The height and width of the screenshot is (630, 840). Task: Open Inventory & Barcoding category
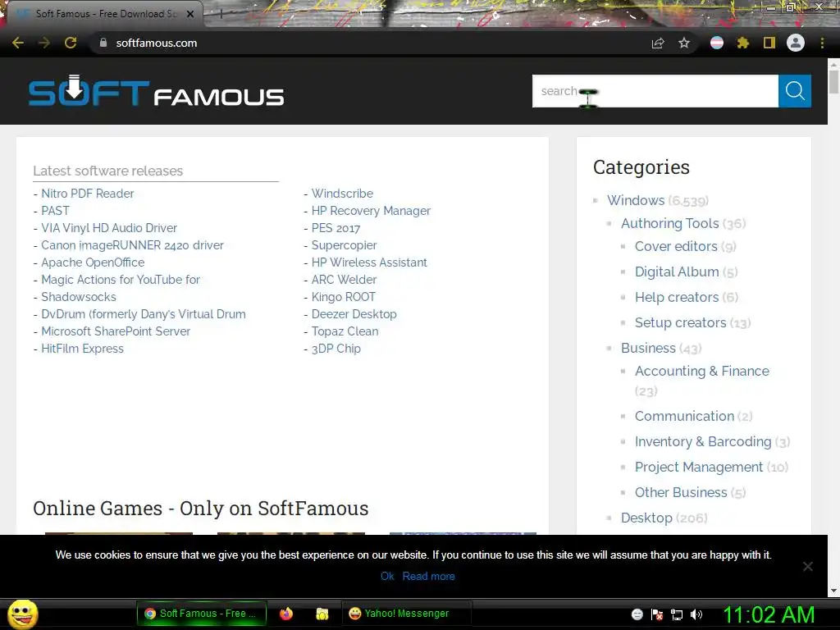pyautogui.click(x=703, y=441)
